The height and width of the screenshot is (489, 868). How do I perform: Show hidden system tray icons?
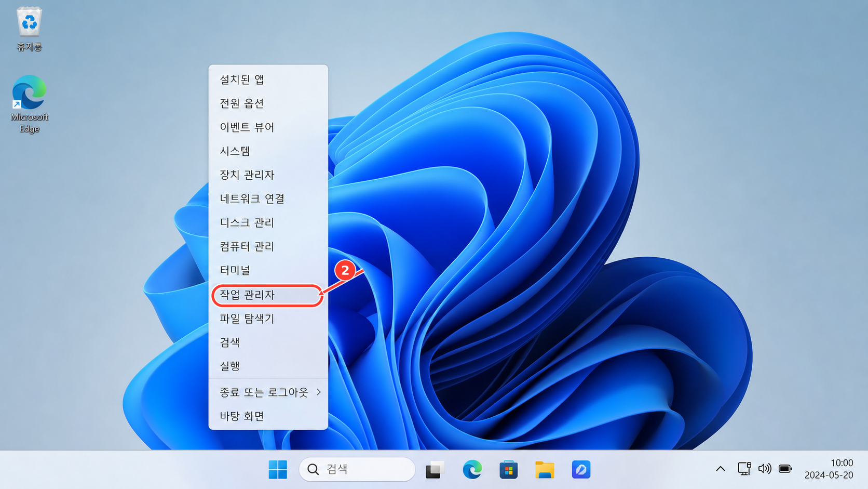click(x=721, y=469)
